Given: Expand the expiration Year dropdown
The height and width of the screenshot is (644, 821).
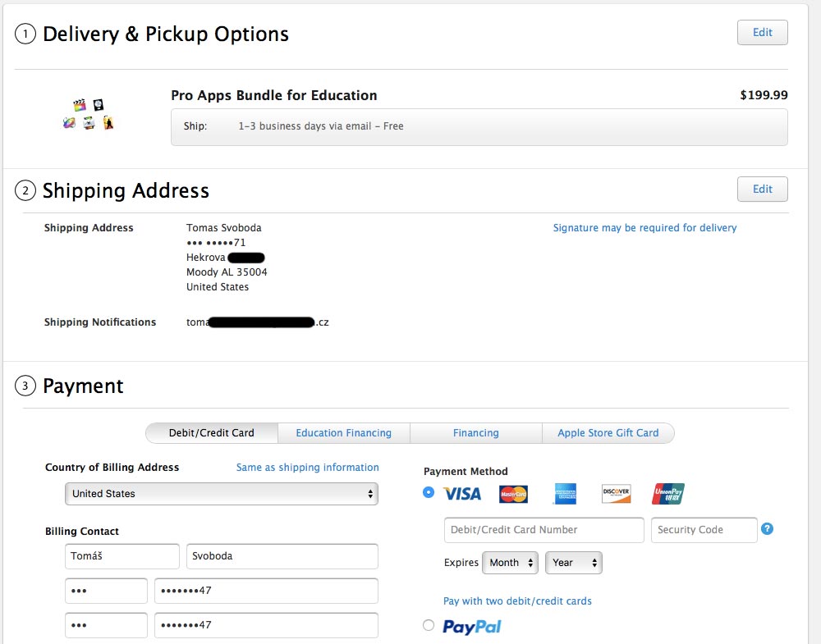Looking at the screenshot, I should 573,563.
